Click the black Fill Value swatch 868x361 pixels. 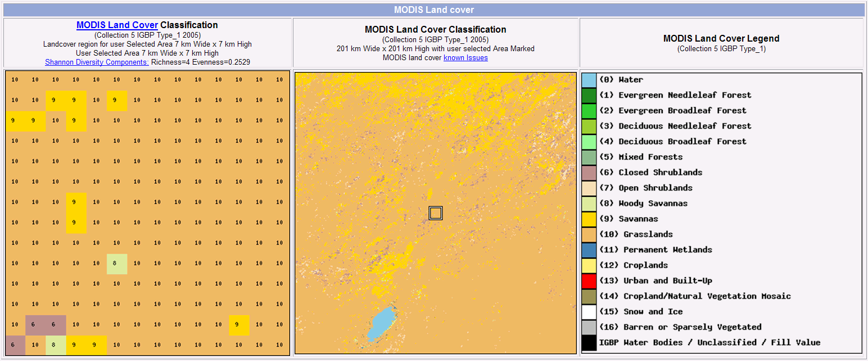pyautogui.click(x=589, y=343)
